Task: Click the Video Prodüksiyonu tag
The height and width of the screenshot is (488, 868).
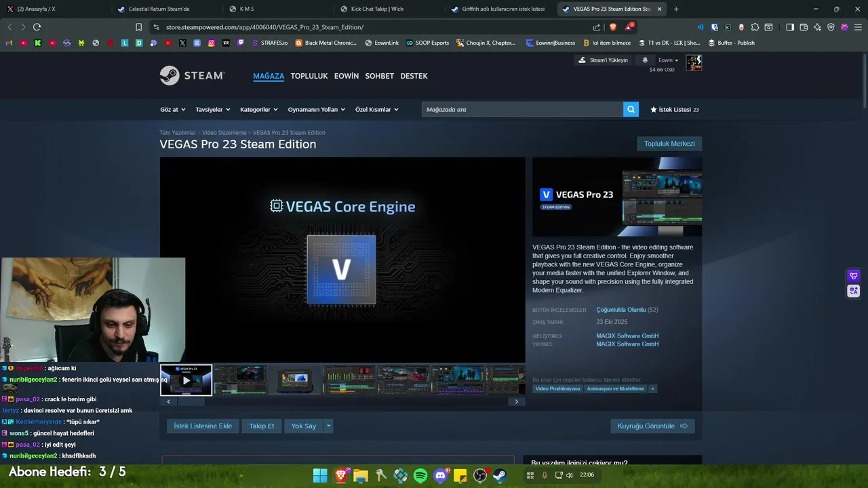Action: pyautogui.click(x=557, y=389)
